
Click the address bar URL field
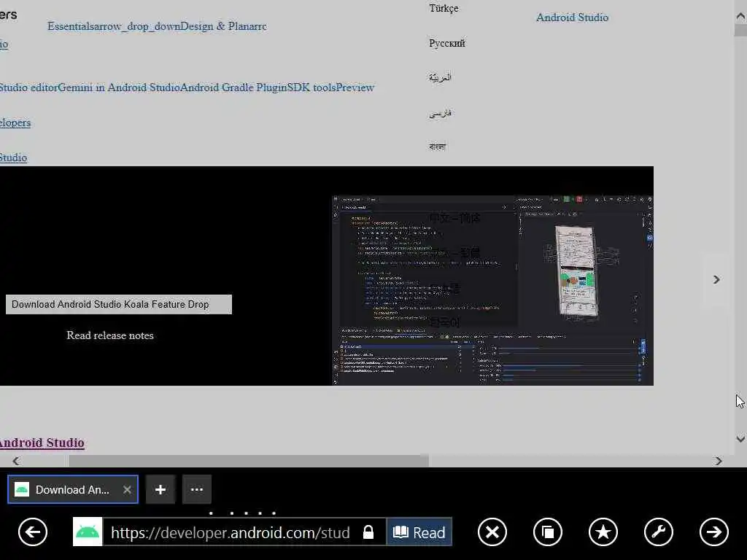[231, 532]
